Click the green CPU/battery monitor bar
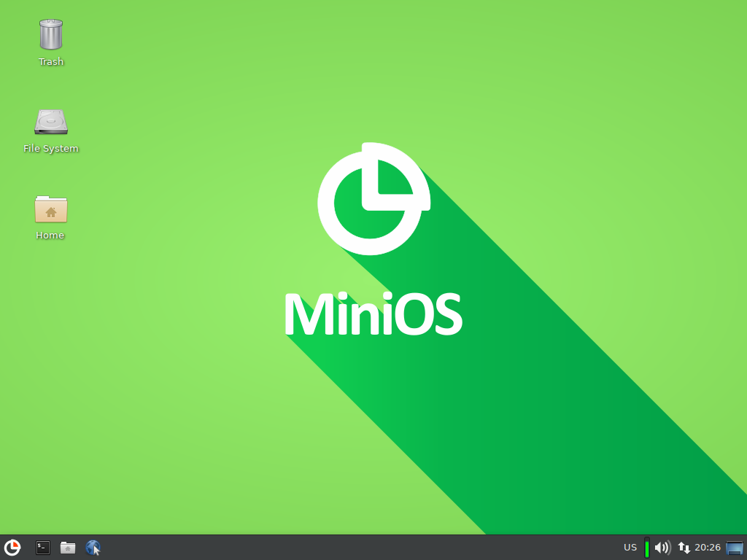 click(647, 548)
